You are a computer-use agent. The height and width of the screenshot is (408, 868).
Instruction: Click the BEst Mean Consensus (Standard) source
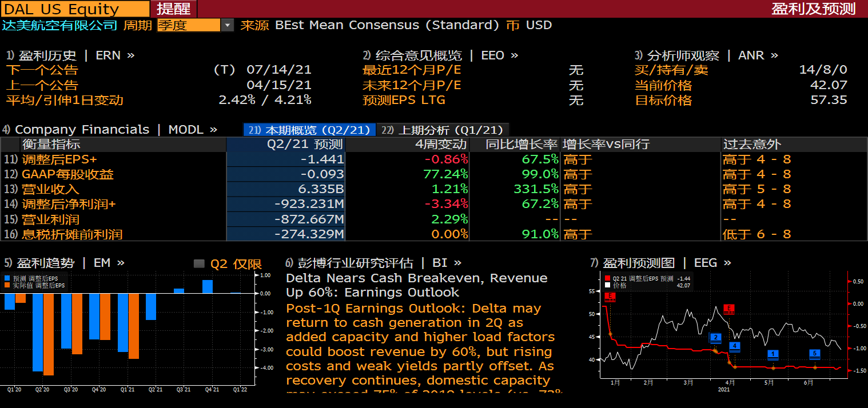[x=387, y=25]
